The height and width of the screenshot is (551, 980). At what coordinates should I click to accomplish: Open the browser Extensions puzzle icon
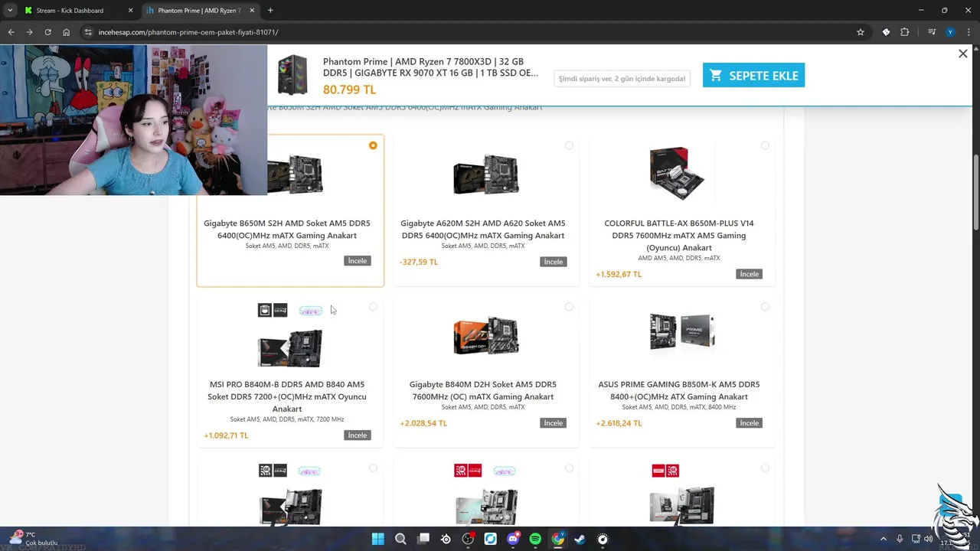click(x=905, y=32)
